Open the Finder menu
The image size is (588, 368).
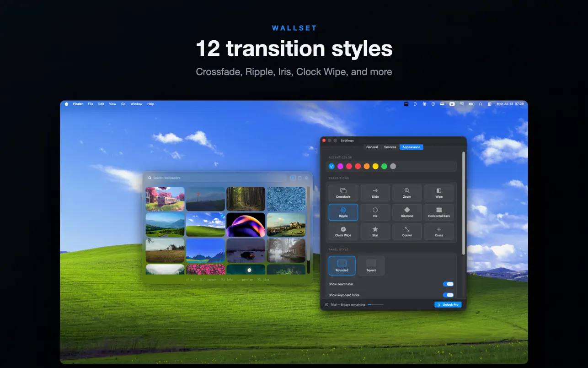point(78,104)
